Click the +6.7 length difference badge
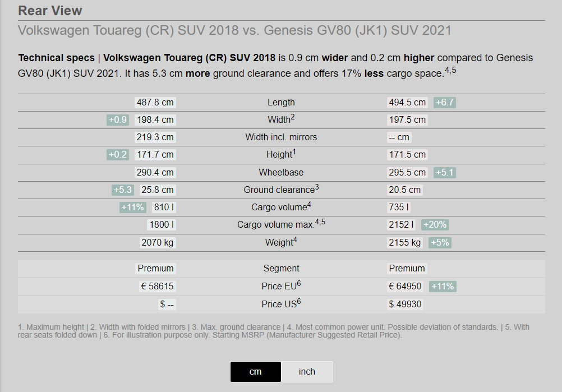The height and width of the screenshot is (392, 562). tap(445, 103)
